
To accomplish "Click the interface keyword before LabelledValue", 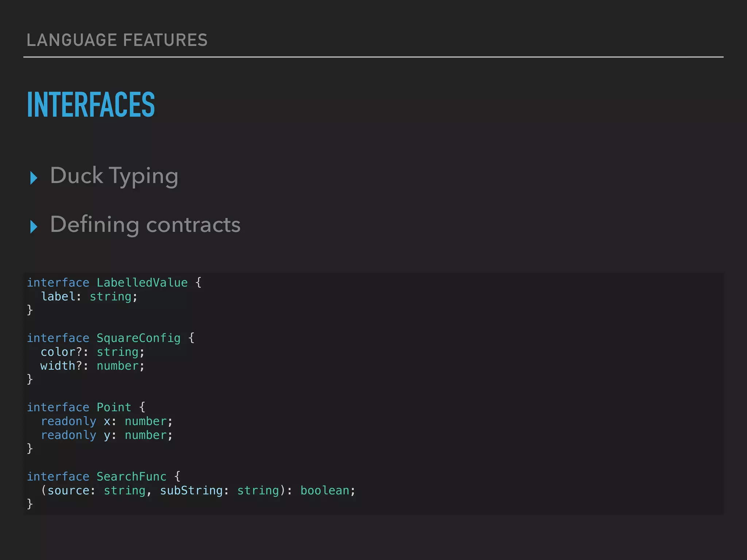I will point(58,283).
